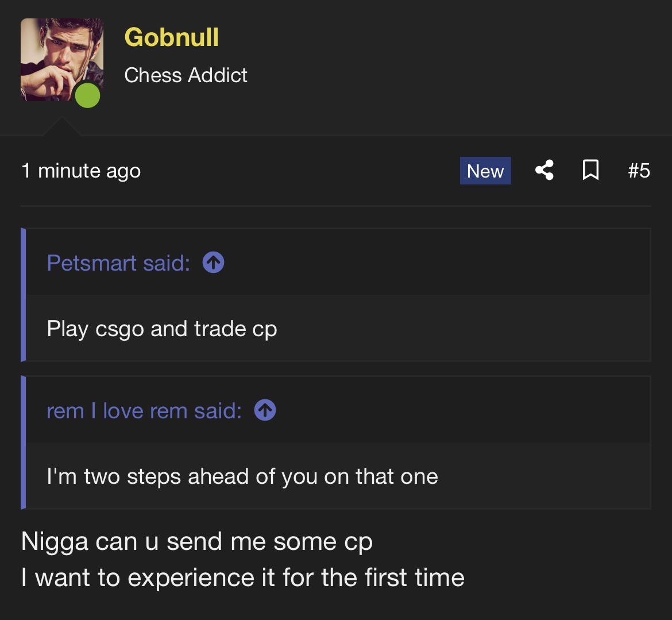Open the #5 post permalink
The image size is (672, 620).
point(639,171)
